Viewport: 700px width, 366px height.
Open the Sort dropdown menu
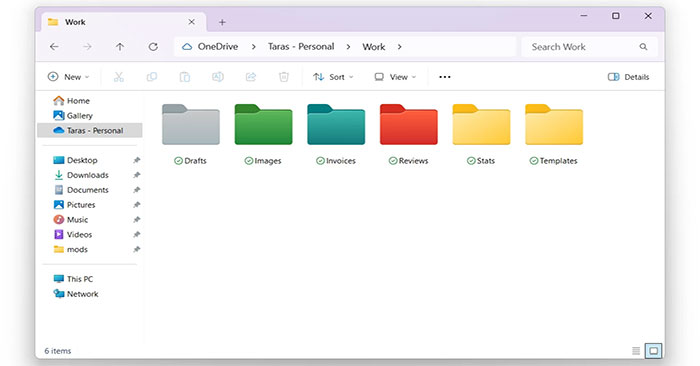333,77
